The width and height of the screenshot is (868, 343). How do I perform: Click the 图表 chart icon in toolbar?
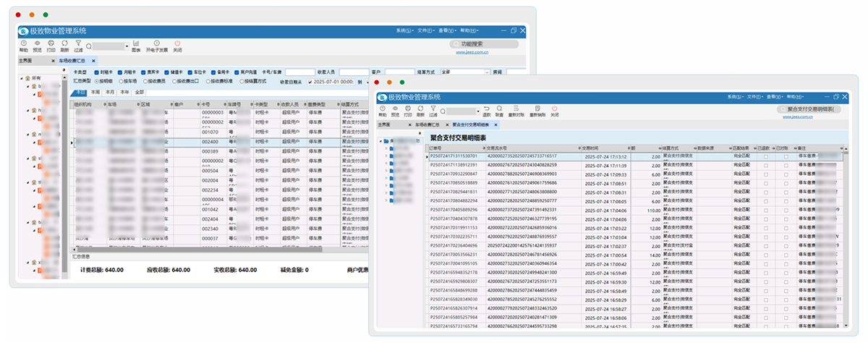pos(136,46)
